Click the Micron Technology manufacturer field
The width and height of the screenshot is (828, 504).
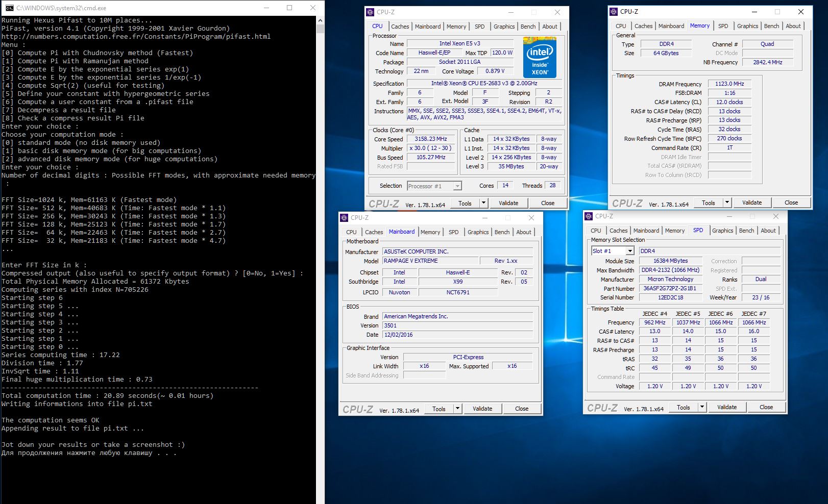tap(670, 279)
